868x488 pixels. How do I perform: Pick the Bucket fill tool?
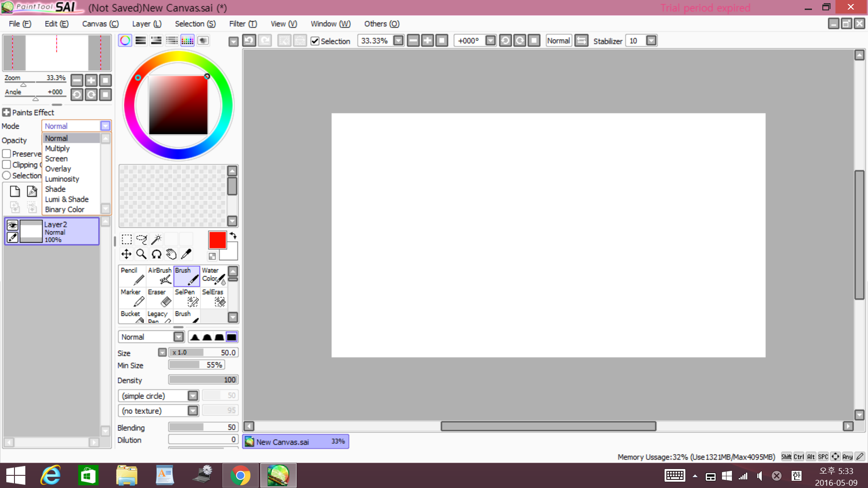coord(131,318)
